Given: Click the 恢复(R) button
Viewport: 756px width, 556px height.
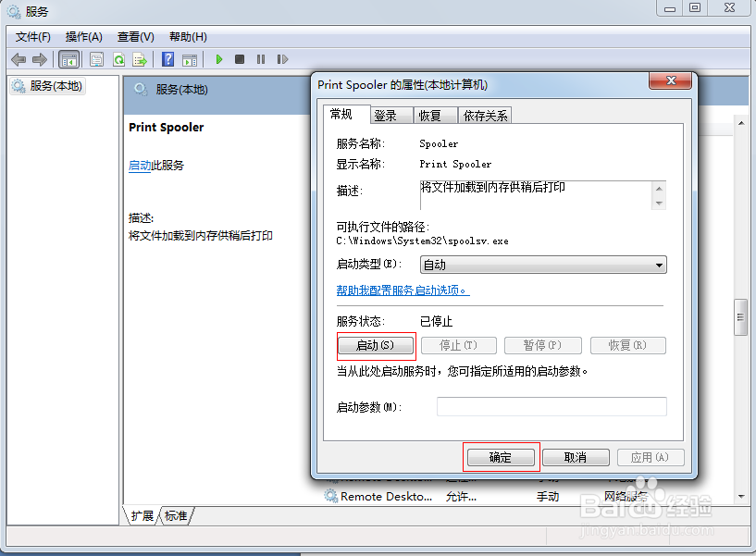Looking at the screenshot, I should pos(627,345).
